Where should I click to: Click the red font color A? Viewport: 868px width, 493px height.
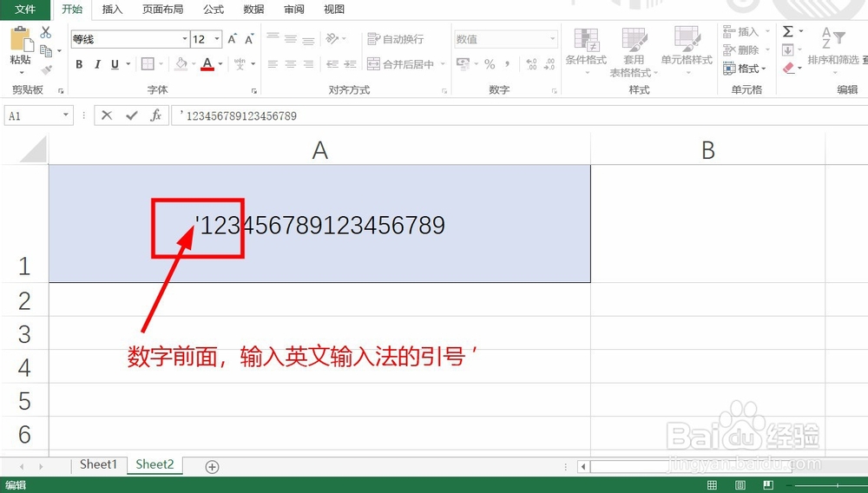pyautogui.click(x=207, y=63)
